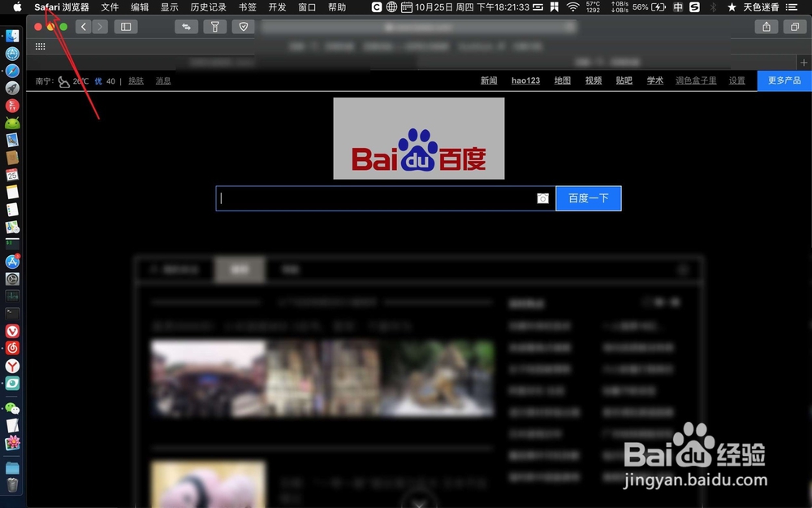Click the Baidu logo image

[x=418, y=138]
